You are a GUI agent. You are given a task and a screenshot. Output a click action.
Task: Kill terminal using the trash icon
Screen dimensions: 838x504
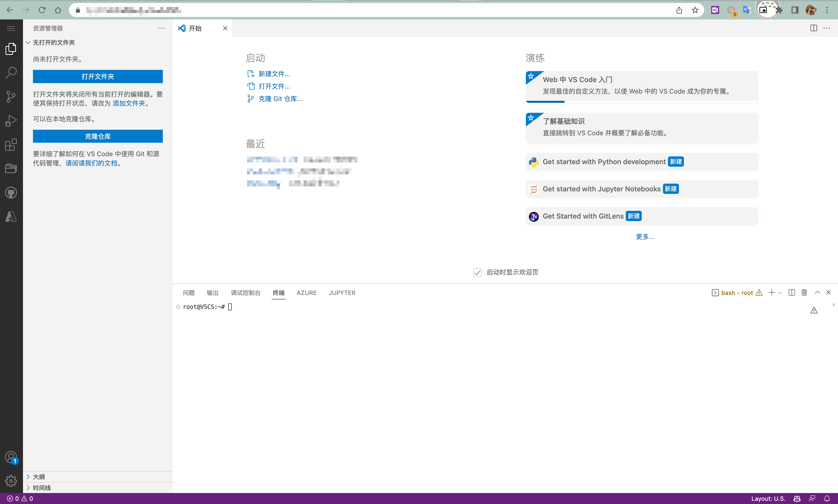804,292
